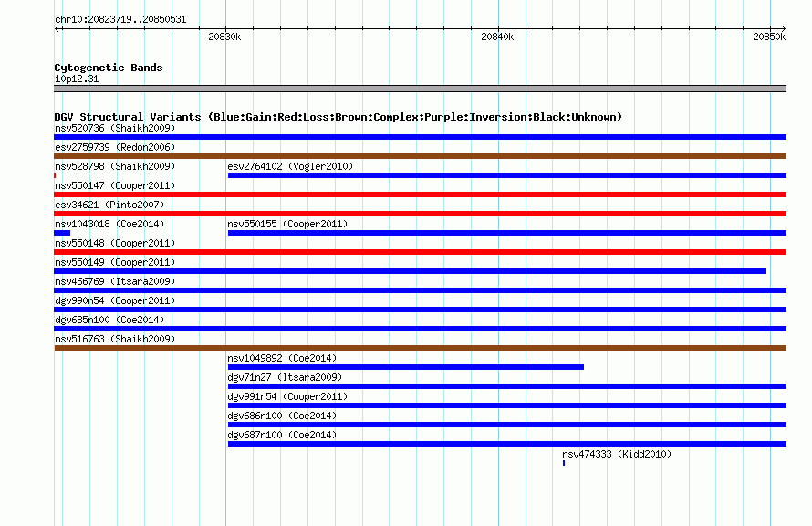Screen dimensions: 812x526
Task: Click the red loss bar under nsv550147
Action: 420,195
